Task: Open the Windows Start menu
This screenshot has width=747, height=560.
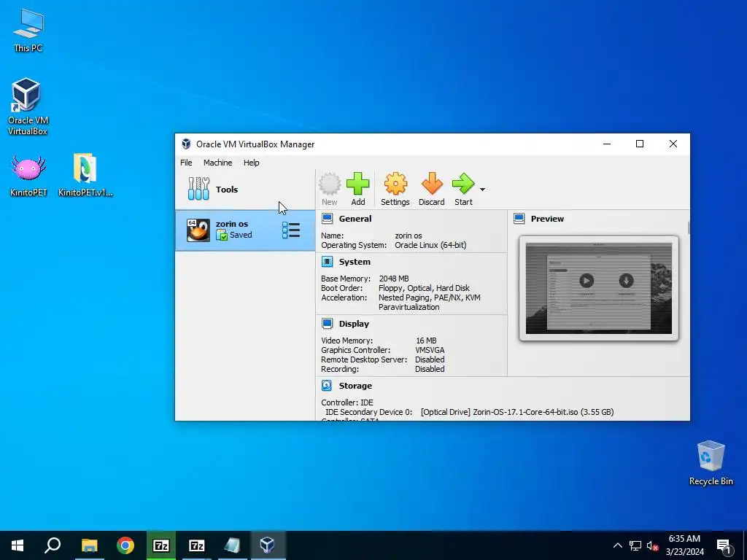Action: pos(18,545)
